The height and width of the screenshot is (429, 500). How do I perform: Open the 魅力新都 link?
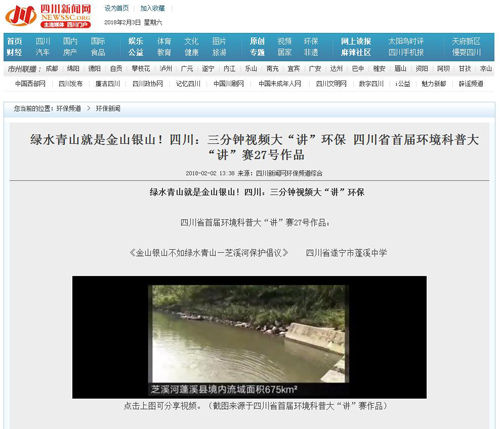(x=434, y=84)
